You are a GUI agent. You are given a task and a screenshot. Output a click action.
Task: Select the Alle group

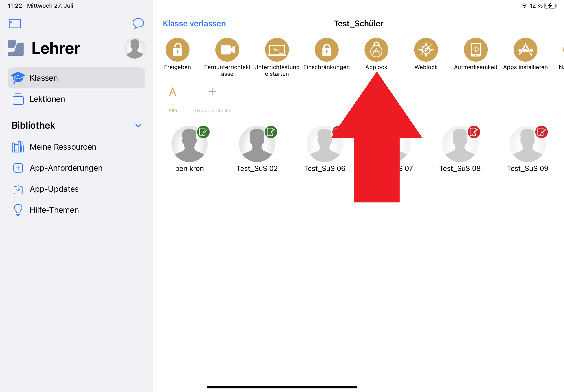pyautogui.click(x=173, y=99)
